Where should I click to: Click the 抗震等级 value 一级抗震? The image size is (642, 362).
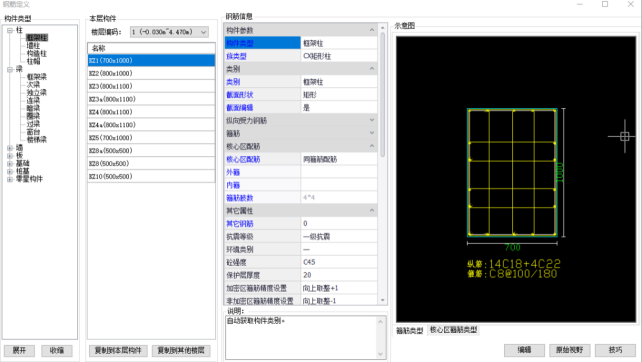(339, 237)
